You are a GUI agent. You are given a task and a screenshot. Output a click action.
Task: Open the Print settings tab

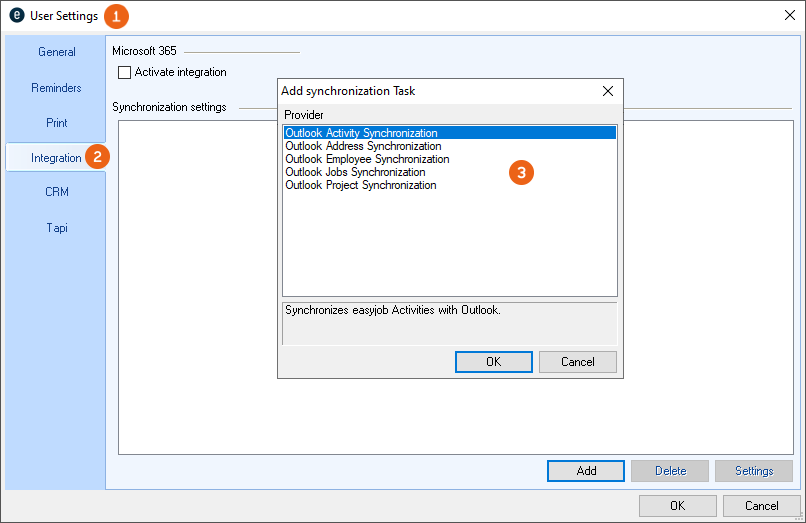pyautogui.click(x=57, y=123)
